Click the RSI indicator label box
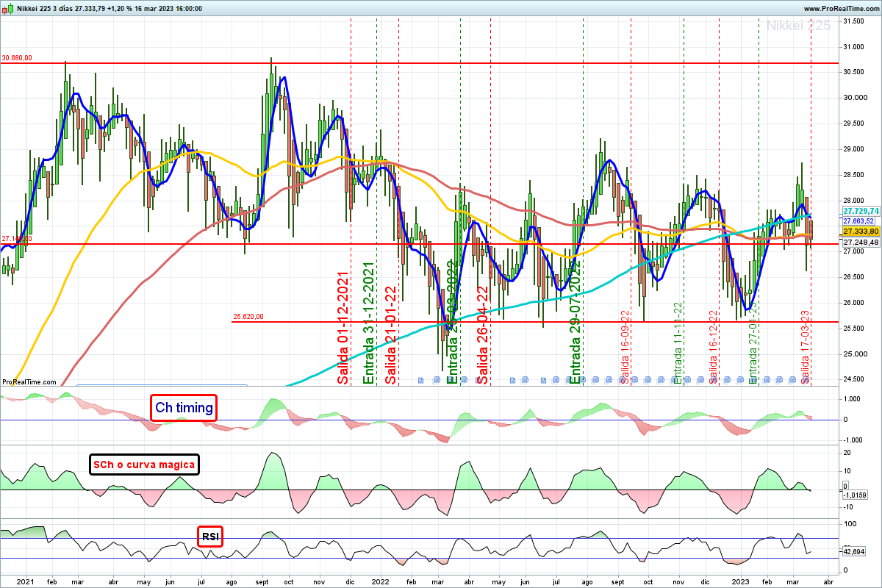 click(x=209, y=537)
